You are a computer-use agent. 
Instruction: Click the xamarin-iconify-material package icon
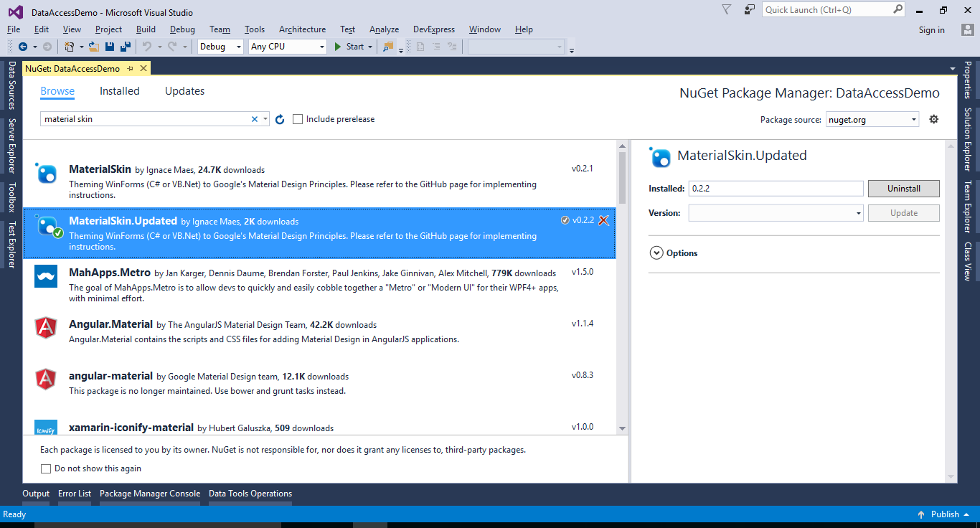pyautogui.click(x=46, y=427)
